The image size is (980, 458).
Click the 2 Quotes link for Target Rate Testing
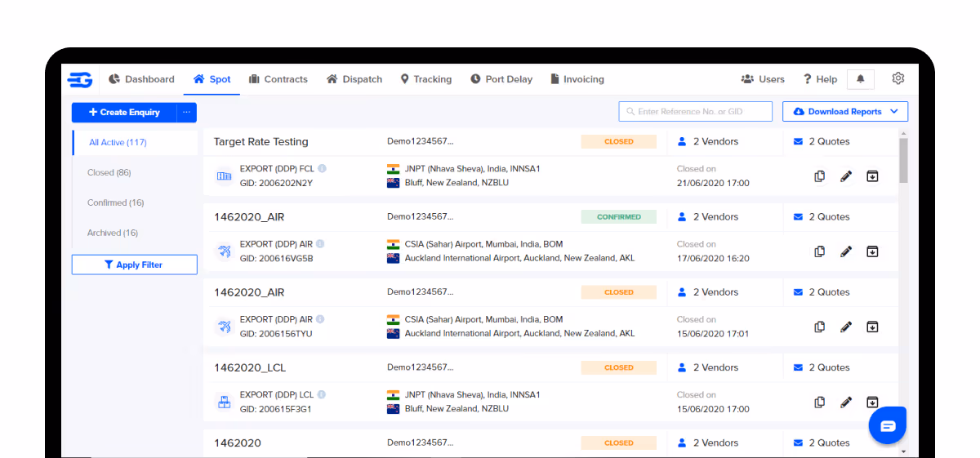pos(822,141)
